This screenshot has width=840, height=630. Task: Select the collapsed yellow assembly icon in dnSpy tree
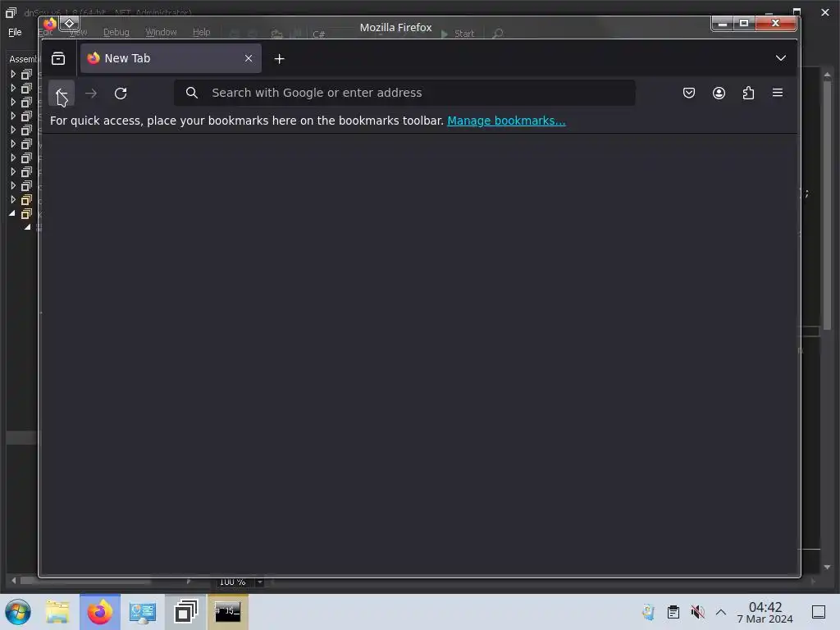[x=26, y=200]
